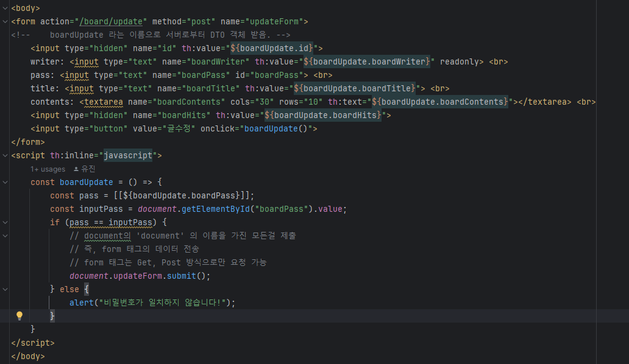
Task: Click the const boardUpdate declaration name
Action: 87,182
